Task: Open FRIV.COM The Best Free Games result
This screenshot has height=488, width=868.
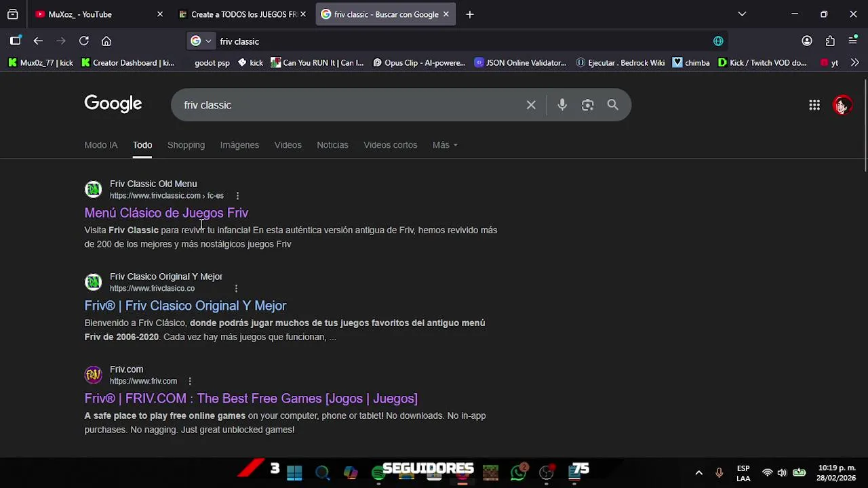Action: point(251,399)
